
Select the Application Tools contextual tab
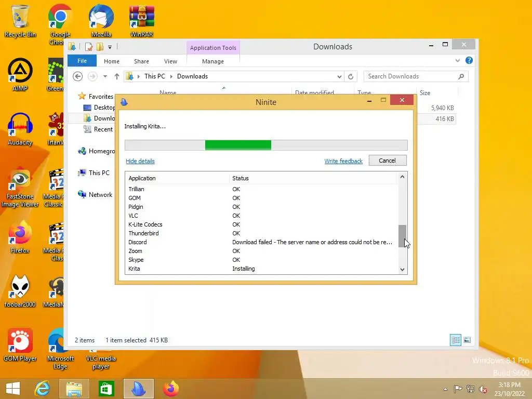[x=213, y=48]
